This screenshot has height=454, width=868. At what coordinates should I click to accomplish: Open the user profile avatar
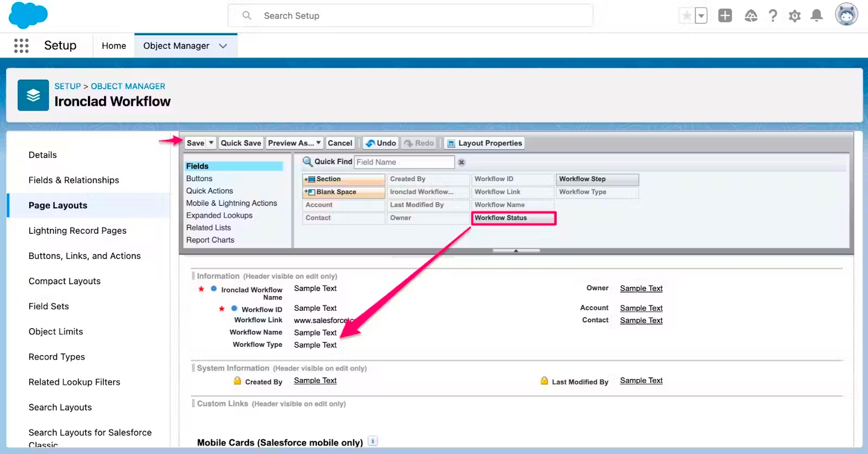coord(846,15)
